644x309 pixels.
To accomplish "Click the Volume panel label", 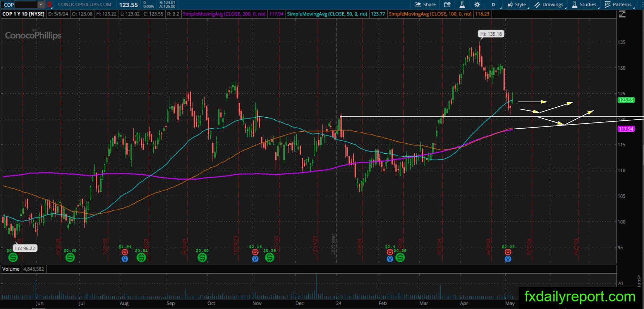I will (11, 269).
